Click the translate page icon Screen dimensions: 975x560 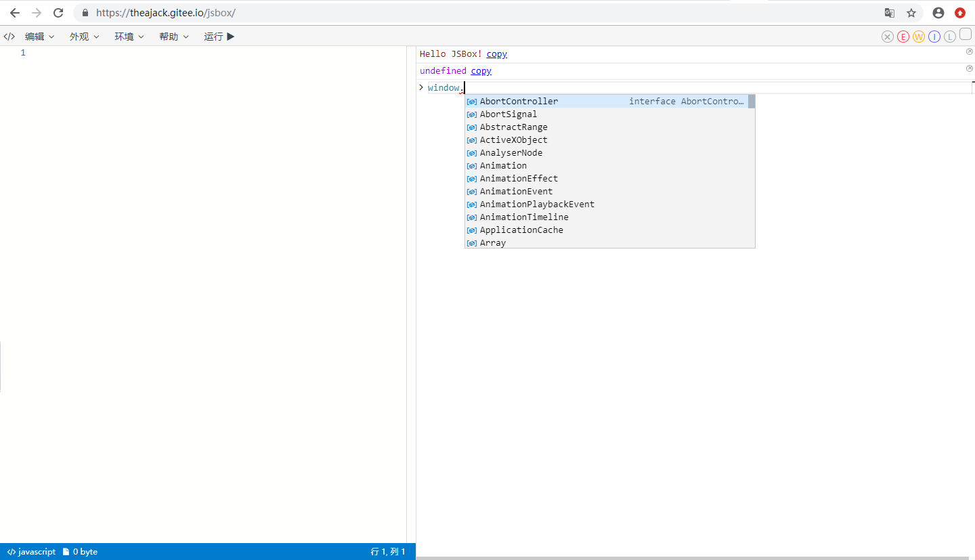click(x=890, y=13)
